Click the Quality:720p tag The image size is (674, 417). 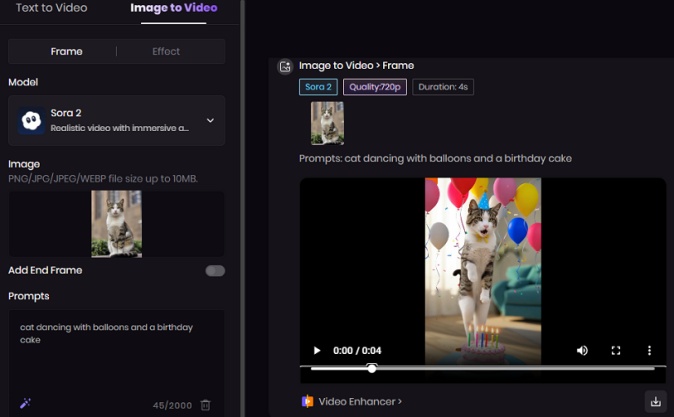375,87
